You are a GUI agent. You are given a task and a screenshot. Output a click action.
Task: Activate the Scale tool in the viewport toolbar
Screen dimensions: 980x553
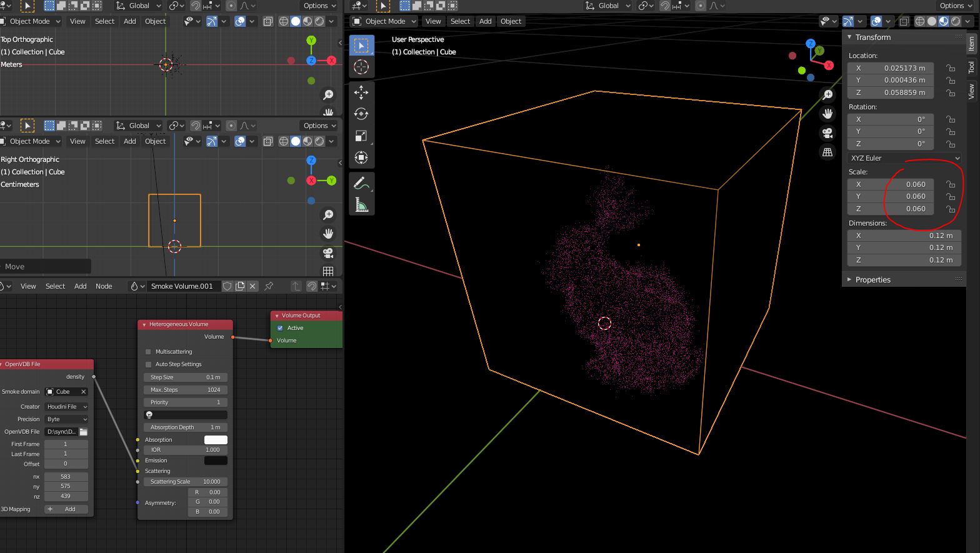361,136
